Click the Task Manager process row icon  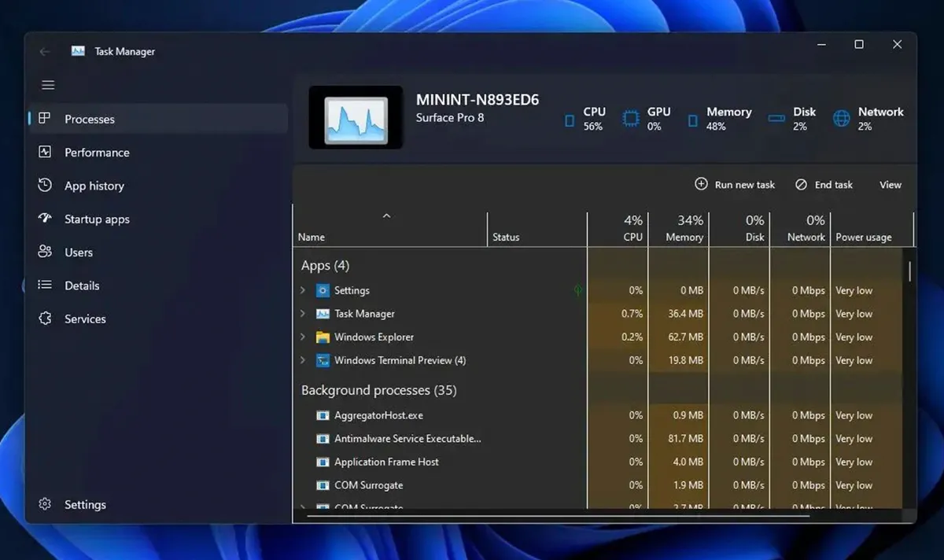(323, 314)
